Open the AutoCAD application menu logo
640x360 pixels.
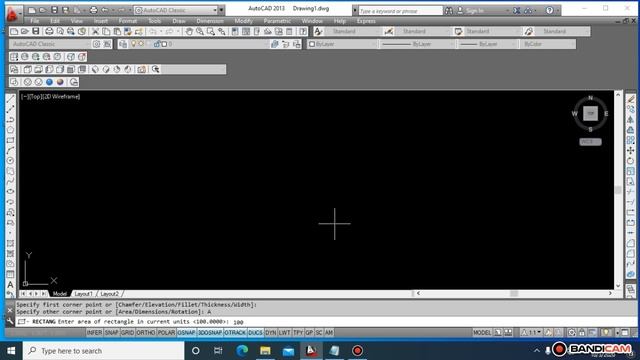pos(12,13)
